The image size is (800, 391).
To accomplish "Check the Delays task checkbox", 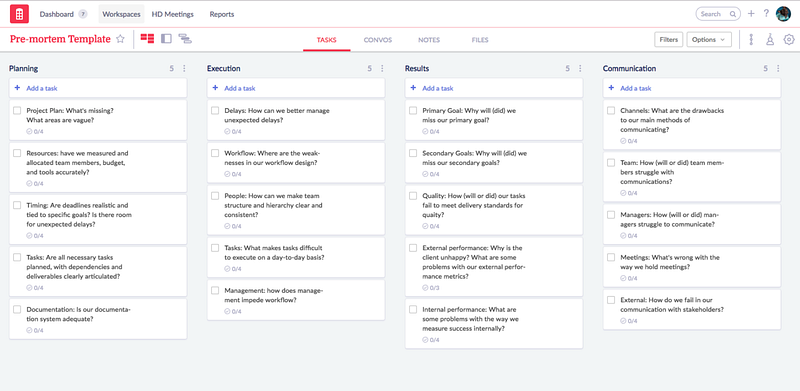I will [x=215, y=110].
